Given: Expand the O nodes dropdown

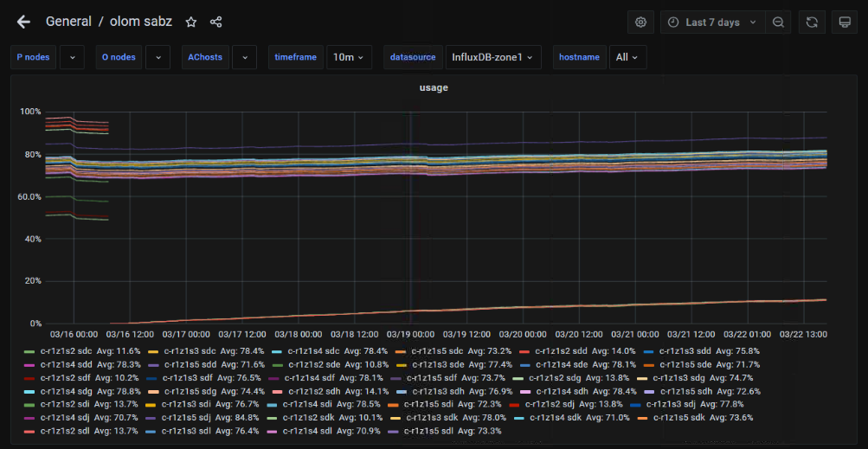Looking at the screenshot, I should pyautogui.click(x=158, y=57).
